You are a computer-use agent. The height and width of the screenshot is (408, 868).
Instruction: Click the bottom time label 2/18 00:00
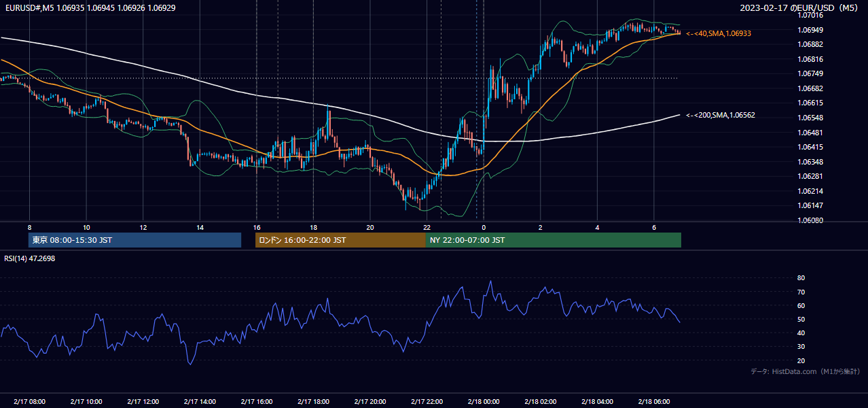coord(484,402)
